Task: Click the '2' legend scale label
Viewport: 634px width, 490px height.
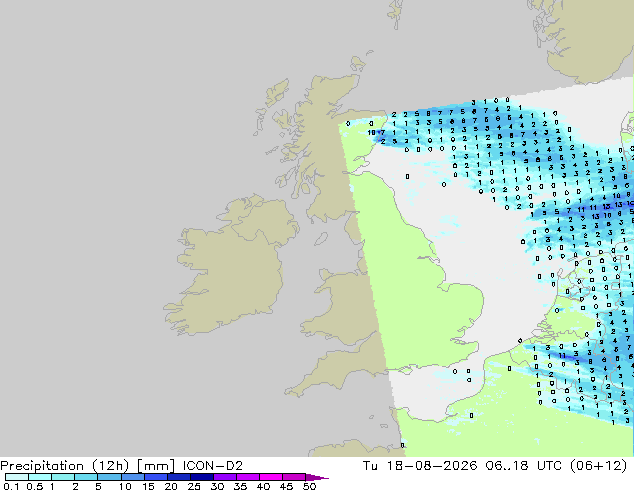Action: point(75,486)
